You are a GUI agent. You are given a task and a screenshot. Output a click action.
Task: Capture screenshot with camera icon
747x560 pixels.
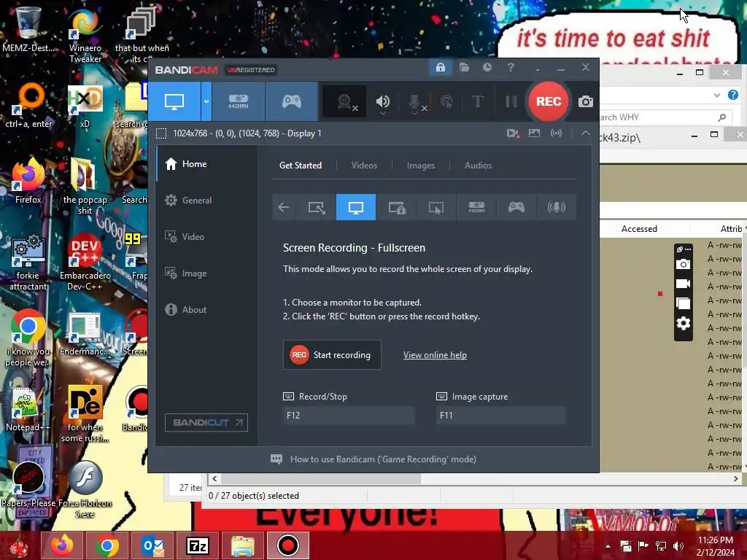[x=586, y=101]
